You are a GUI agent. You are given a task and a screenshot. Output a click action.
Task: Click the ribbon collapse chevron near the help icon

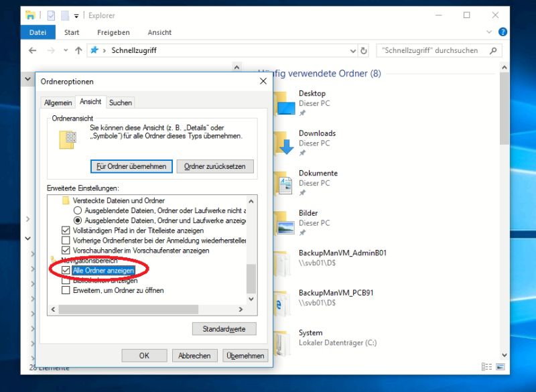[489, 31]
